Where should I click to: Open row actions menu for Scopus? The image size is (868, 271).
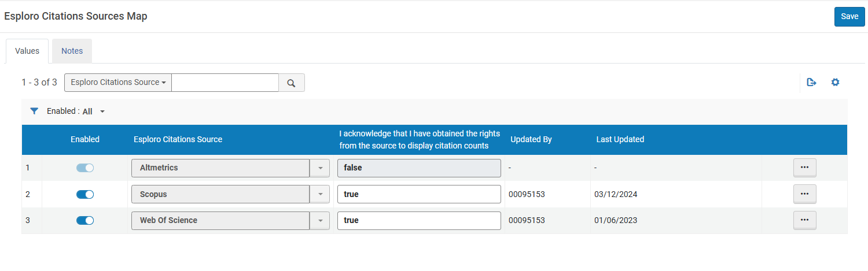[804, 194]
